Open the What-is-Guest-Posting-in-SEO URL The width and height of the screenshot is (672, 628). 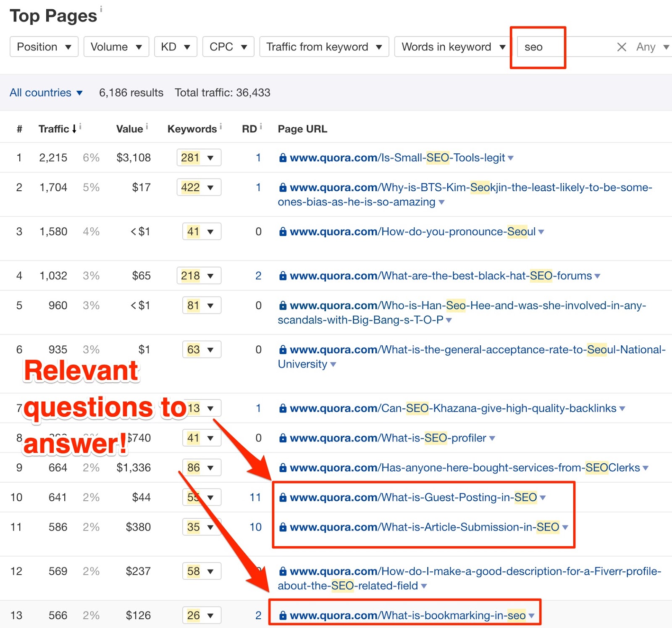(413, 497)
